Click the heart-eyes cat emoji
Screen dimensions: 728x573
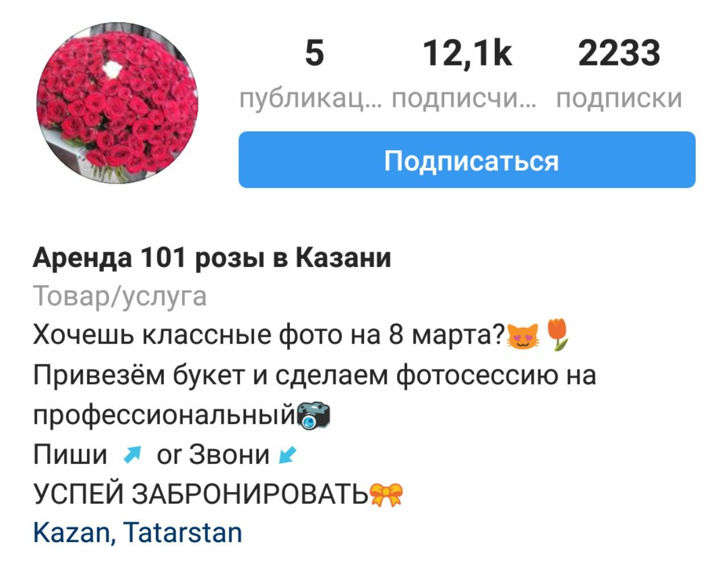coord(522,336)
